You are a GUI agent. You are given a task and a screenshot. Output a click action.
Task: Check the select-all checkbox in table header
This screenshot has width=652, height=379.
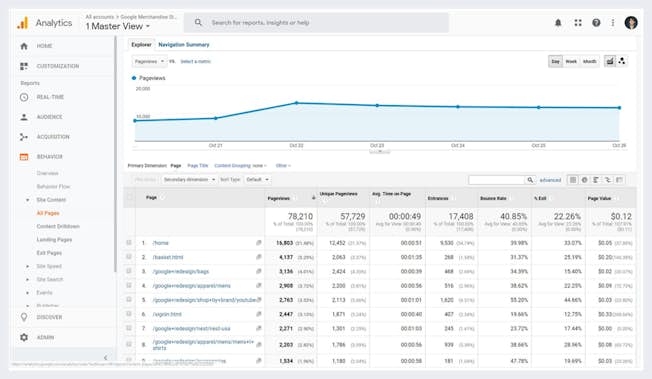[x=129, y=197]
